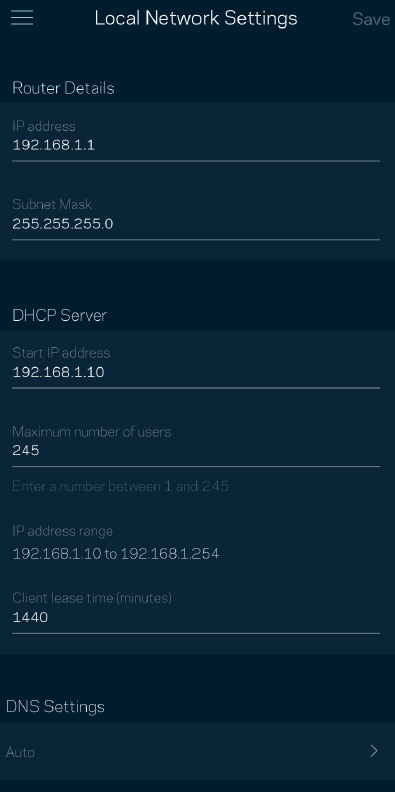Open DNS Settings chevron arrow
Viewport: 395px width, 792px height.
pyautogui.click(x=374, y=751)
